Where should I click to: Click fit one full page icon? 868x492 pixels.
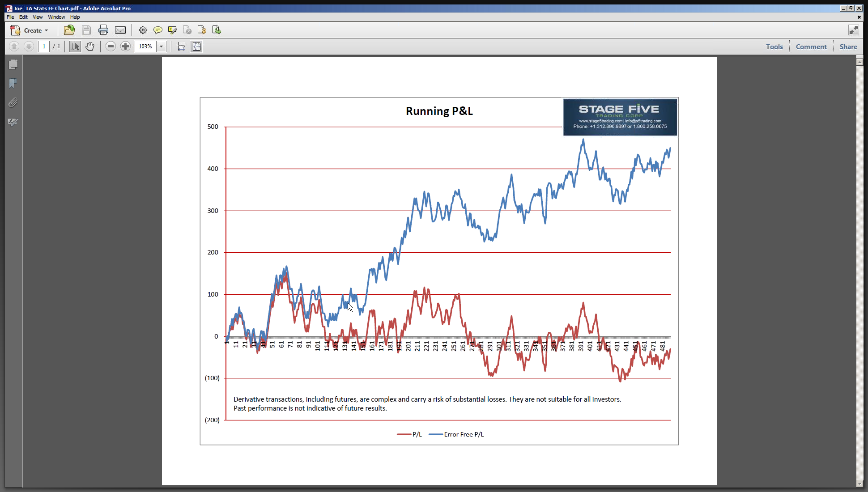pyautogui.click(x=196, y=47)
